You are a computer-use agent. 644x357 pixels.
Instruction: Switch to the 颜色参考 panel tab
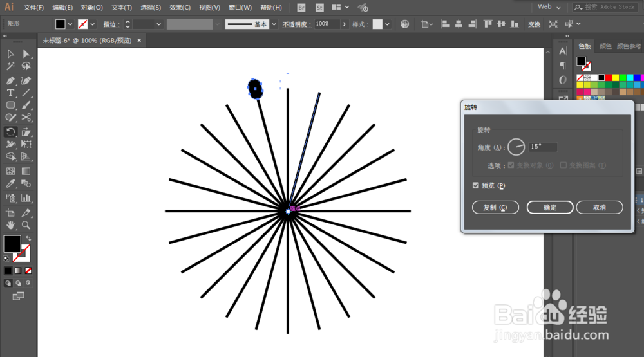click(629, 46)
